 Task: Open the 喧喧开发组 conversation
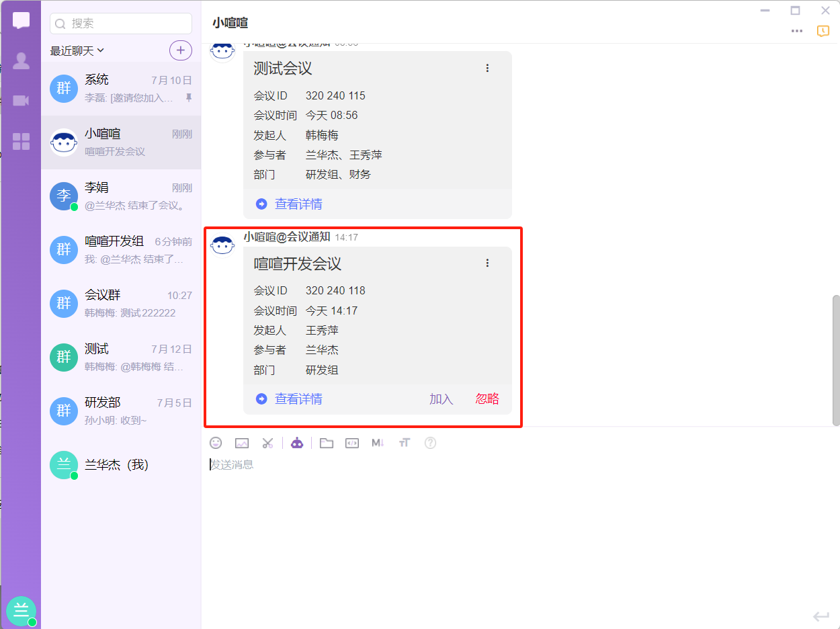[121, 250]
